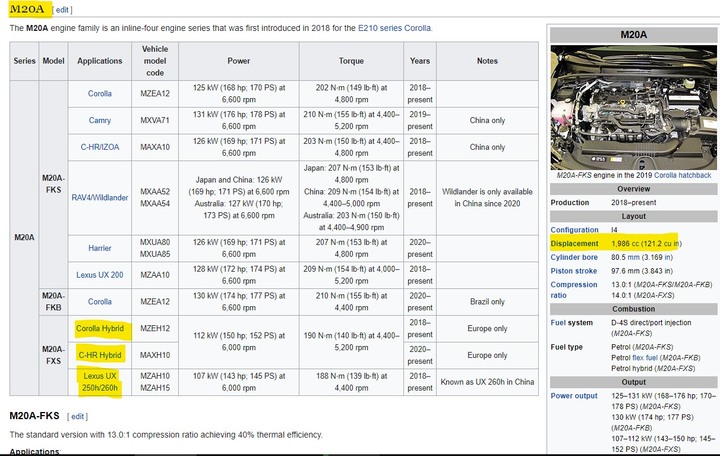Select the MZEH12 vehicle model code cell

point(155,328)
